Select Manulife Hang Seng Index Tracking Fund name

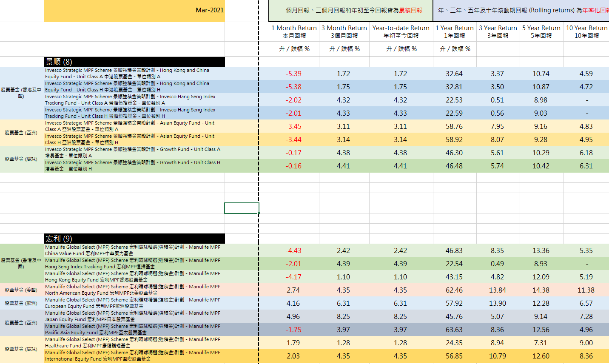pos(134,264)
